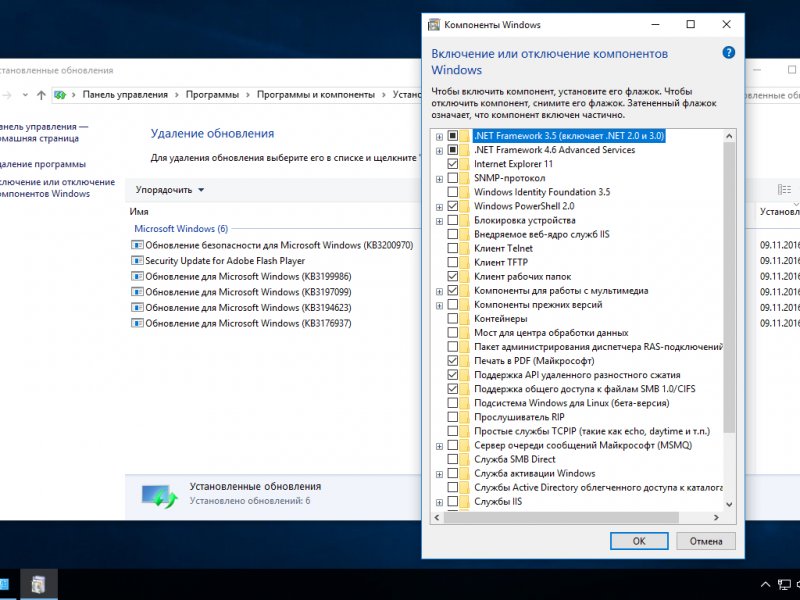Click the folder icon of Контейнеры
This screenshot has width=800, height=600.
pyautogui.click(x=464, y=319)
